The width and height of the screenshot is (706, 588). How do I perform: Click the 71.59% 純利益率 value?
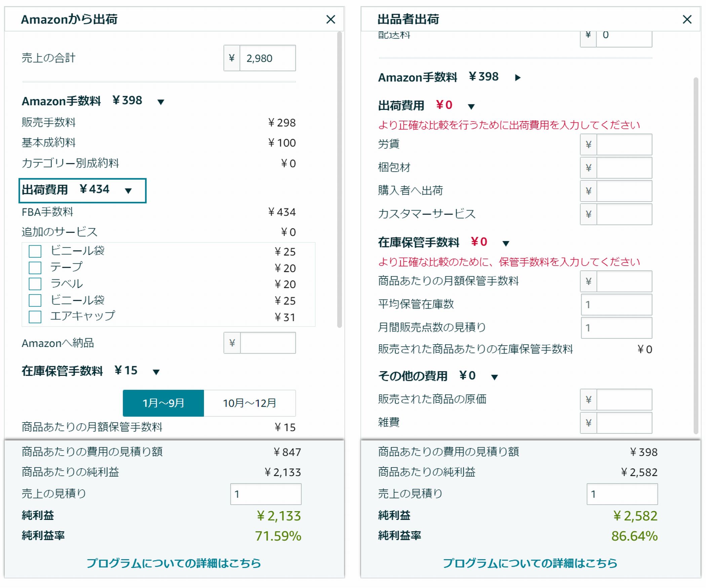pyautogui.click(x=278, y=536)
